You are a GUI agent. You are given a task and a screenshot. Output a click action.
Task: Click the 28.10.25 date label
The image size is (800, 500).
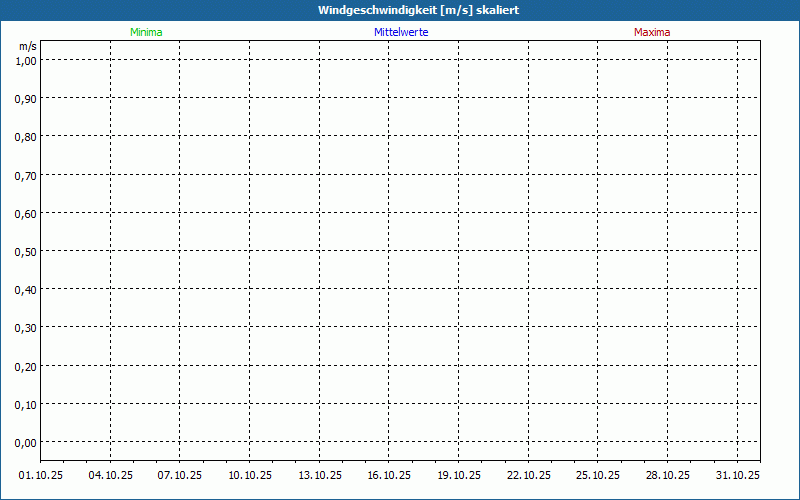point(668,475)
